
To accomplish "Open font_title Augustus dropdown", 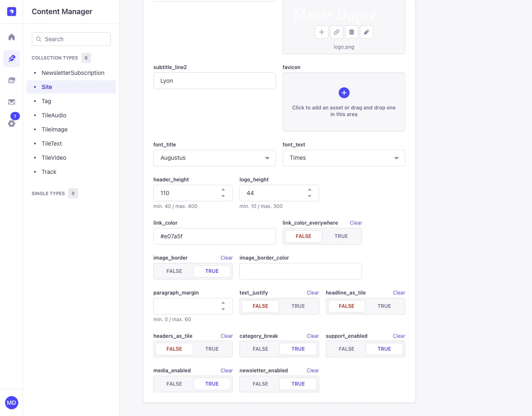I will (x=214, y=158).
